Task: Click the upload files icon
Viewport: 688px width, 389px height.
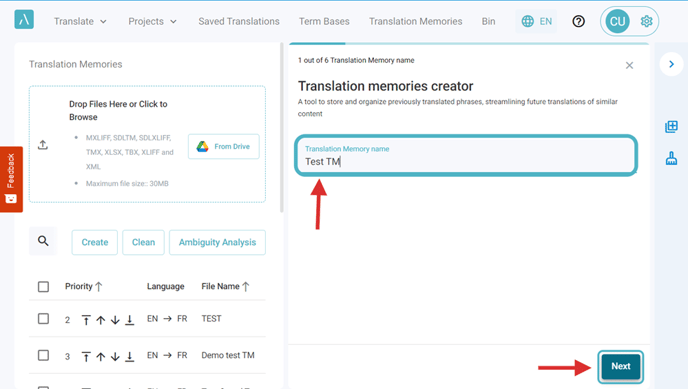Action: point(43,145)
